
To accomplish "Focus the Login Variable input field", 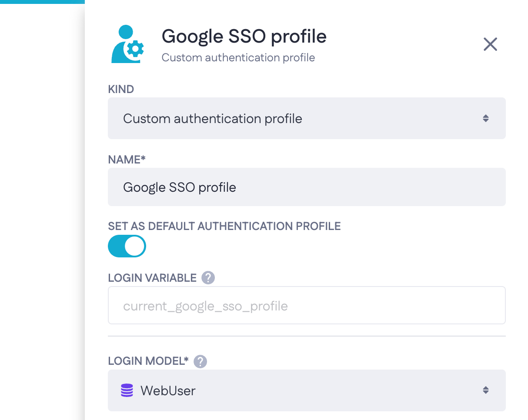I will pyautogui.click(x=306, y=306).
